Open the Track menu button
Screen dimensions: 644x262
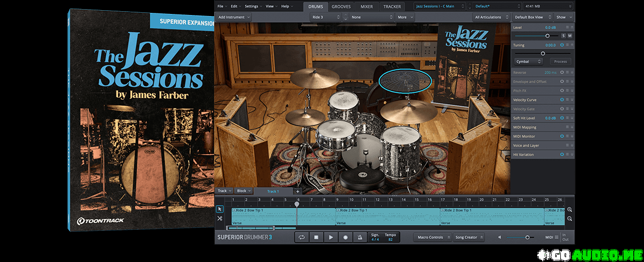pyautogui.click(x=223, y=191)
